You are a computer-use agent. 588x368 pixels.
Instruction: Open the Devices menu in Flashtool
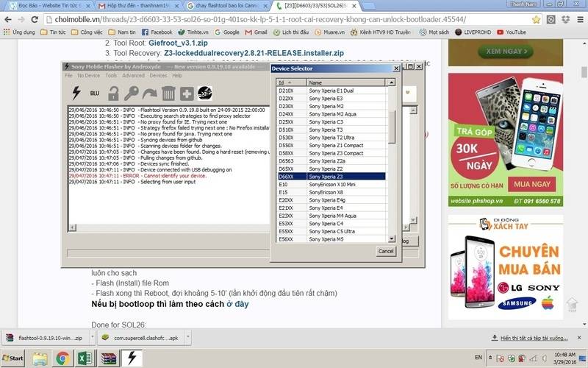[x=158, y=76]
